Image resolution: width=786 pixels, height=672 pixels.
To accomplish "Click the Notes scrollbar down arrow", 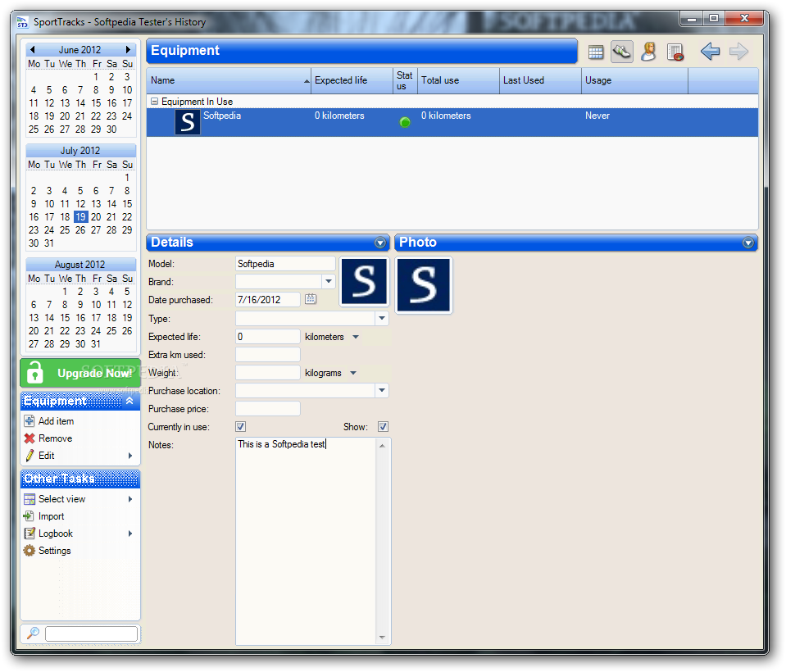I will pyautogui.click(x=382, y=638).
